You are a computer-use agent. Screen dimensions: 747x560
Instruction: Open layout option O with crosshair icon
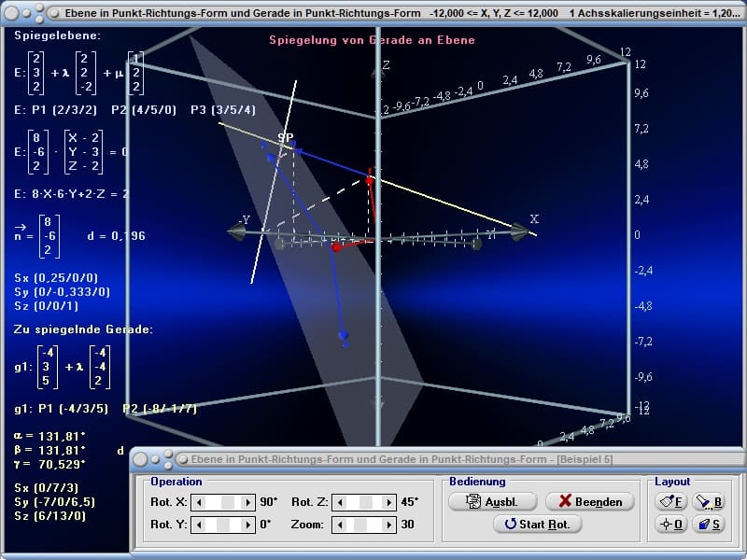coord(670,524)
